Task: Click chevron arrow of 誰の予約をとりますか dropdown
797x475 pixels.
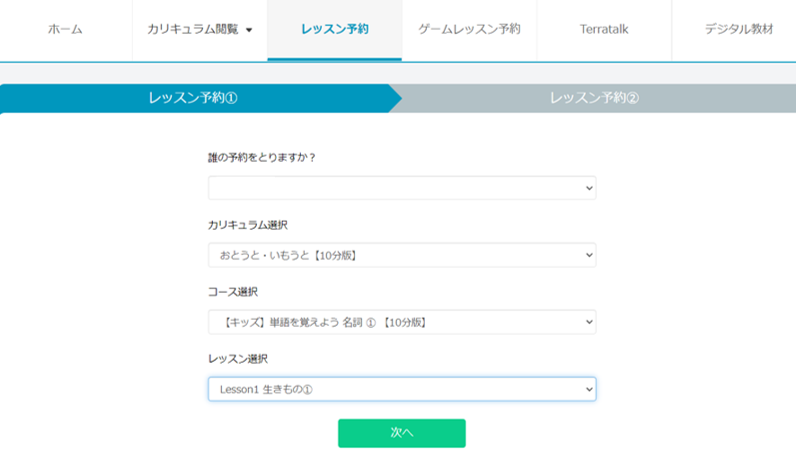Action: [x=587, y=188]
